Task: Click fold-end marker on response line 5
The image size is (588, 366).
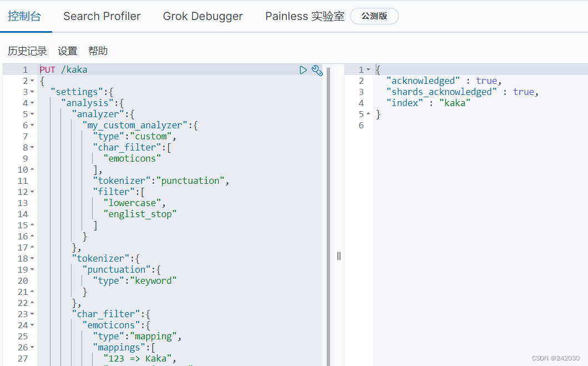Action: coord(368,114)
